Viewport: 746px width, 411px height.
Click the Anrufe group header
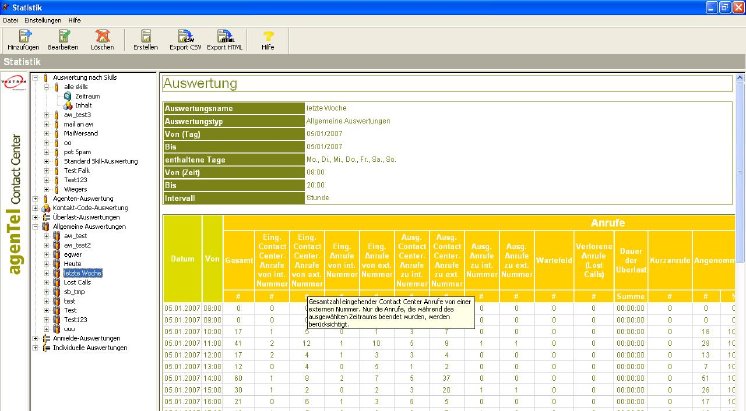[608, 223]
